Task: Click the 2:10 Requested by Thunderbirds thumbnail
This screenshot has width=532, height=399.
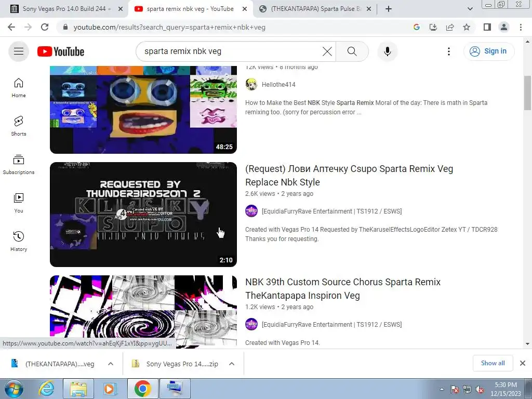Action: tap(143, 215)
